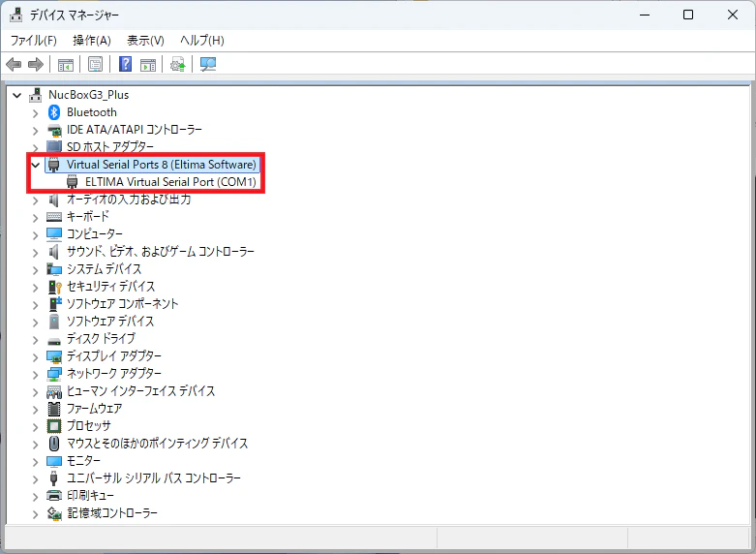756x554 pixels.
Task: Scan for hardware changes toolbar icon
Action: click(208, 64)
